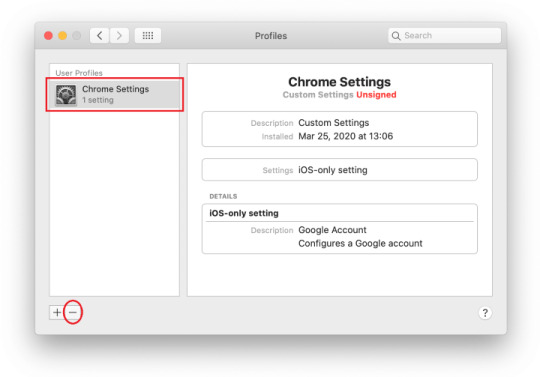Click the DETAILS section label

pos(223,196)
